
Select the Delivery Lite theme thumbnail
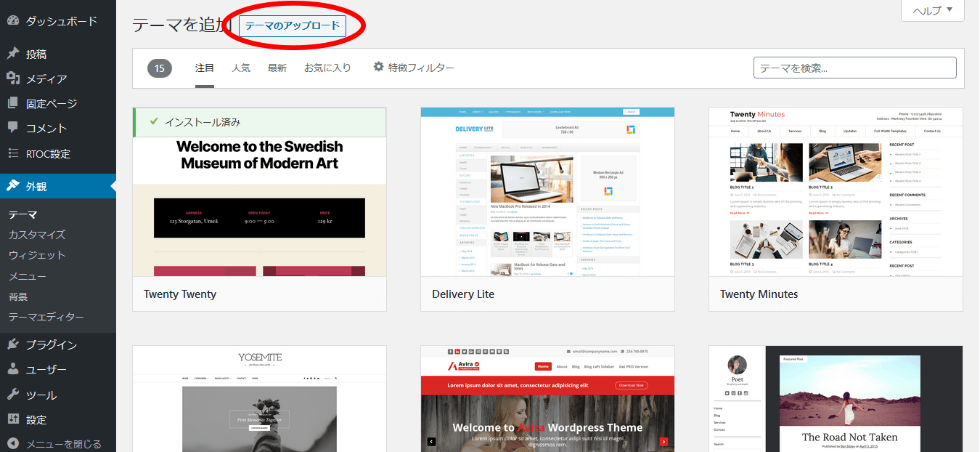click(548, 192)
